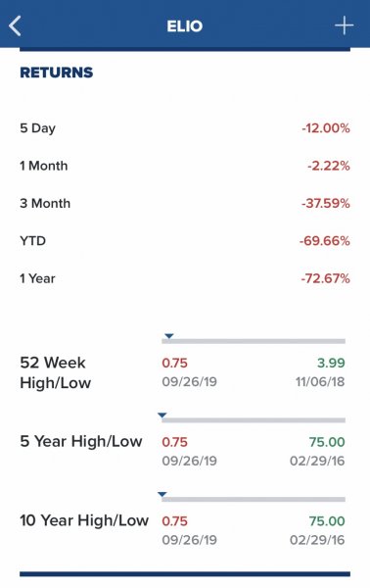Click the 52 Week low date 09/26/19
This screenshot has height=588, width=370.
point(190,382)
